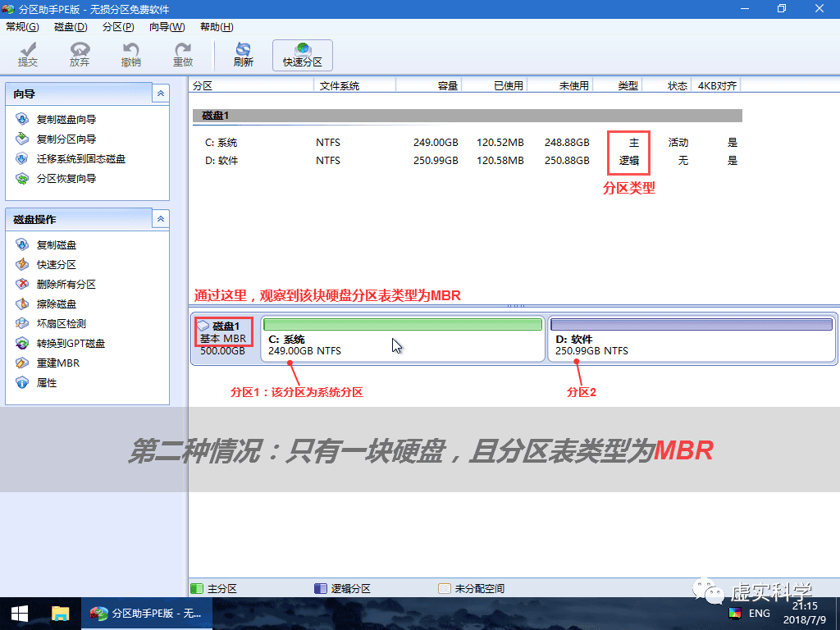Click the blue 逻辑分区 legend swatch
The width and height of the screenshot is (840, 630).
click(321, 589)
